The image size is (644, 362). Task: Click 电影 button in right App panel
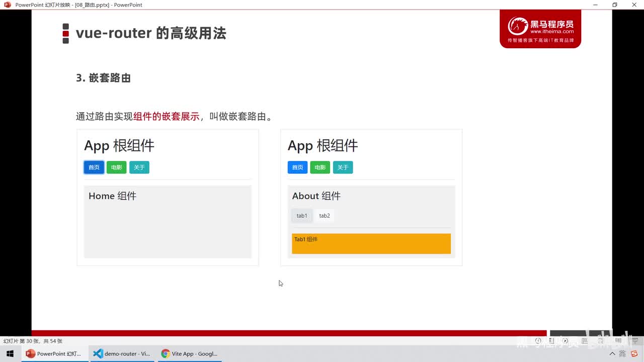[320, 167]
